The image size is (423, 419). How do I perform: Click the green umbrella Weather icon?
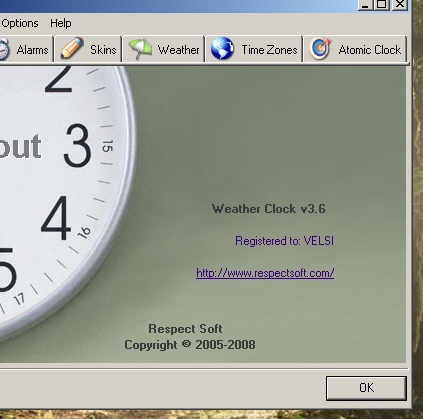pyautogui.click(x=140, y=49)
